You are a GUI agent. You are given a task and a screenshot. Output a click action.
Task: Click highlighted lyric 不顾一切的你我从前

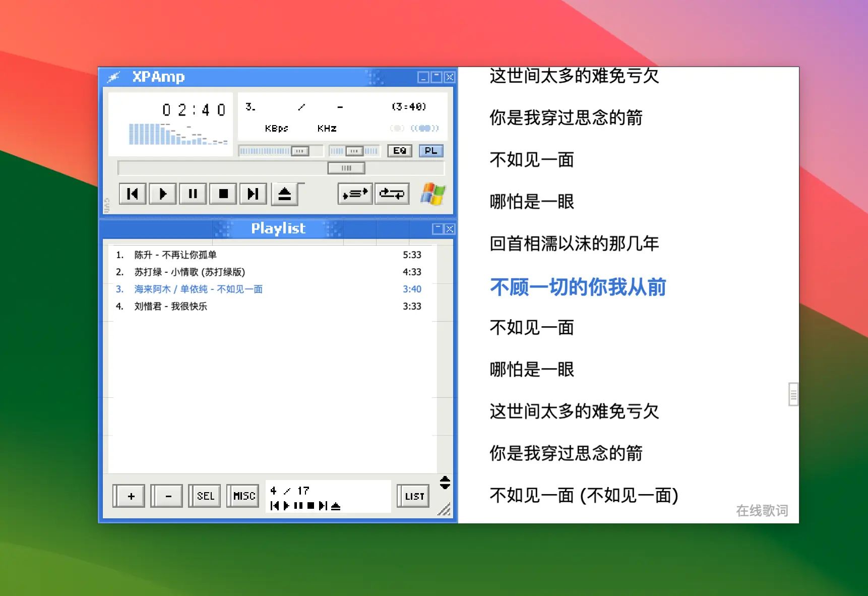pyautogui.click(x=578, y=287)
